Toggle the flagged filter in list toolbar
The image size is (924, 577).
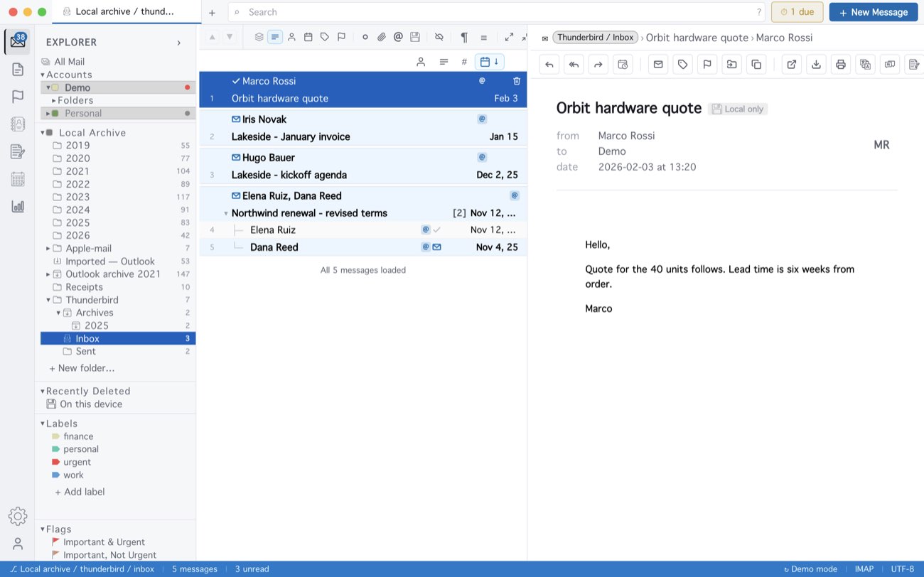coord(341,37)
